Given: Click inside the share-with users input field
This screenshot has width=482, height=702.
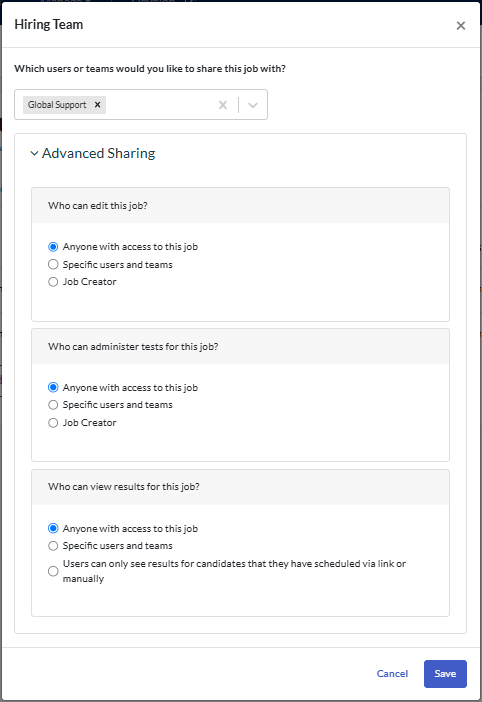Looking at the screenshot, I should [x=161, y=105].
